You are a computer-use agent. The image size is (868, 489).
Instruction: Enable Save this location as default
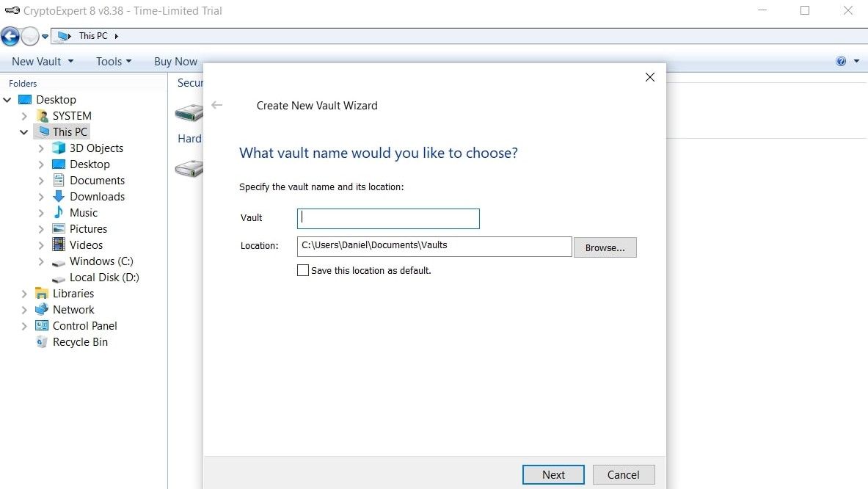[x=302, y=270]
